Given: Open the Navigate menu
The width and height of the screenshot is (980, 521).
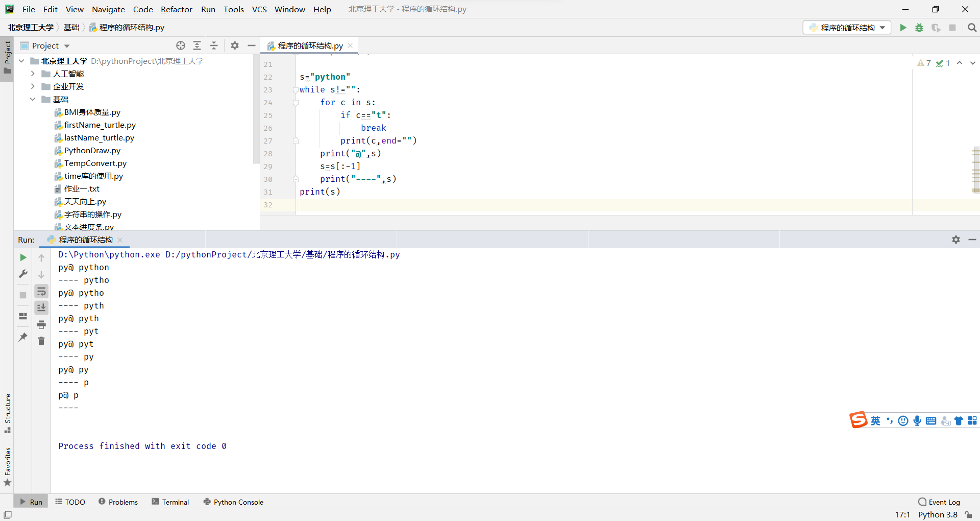Looking at the screenshot, I should [x=108, y=9].
